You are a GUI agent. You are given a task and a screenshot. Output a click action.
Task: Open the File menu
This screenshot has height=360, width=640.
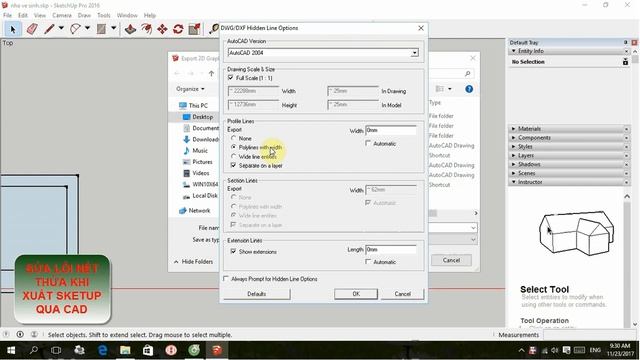(x=7, y=15)
